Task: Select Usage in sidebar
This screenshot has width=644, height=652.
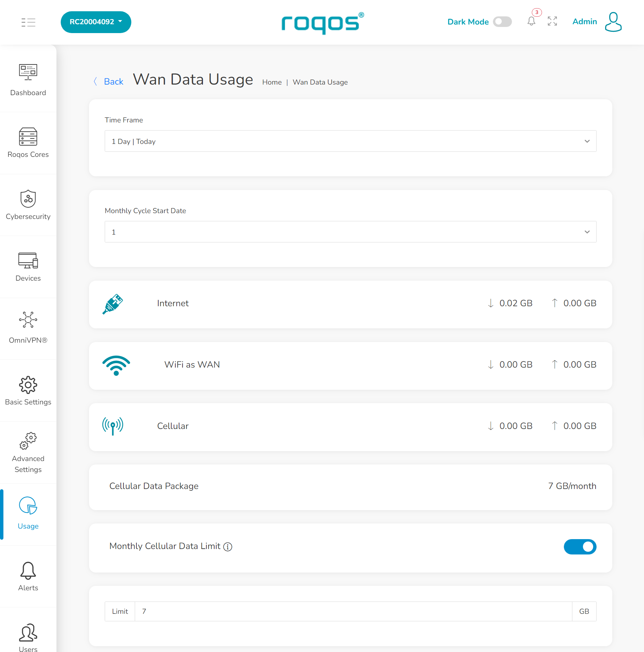Action: point(28,514)
